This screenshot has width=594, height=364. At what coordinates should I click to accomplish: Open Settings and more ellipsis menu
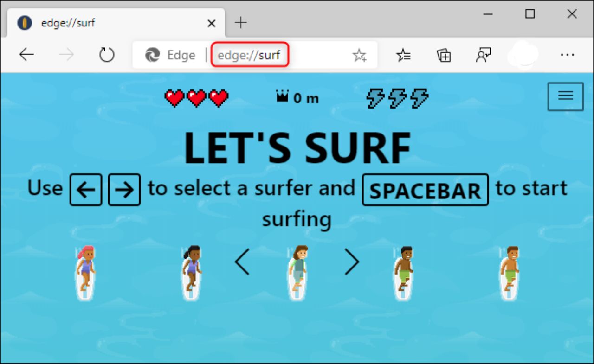568,55
